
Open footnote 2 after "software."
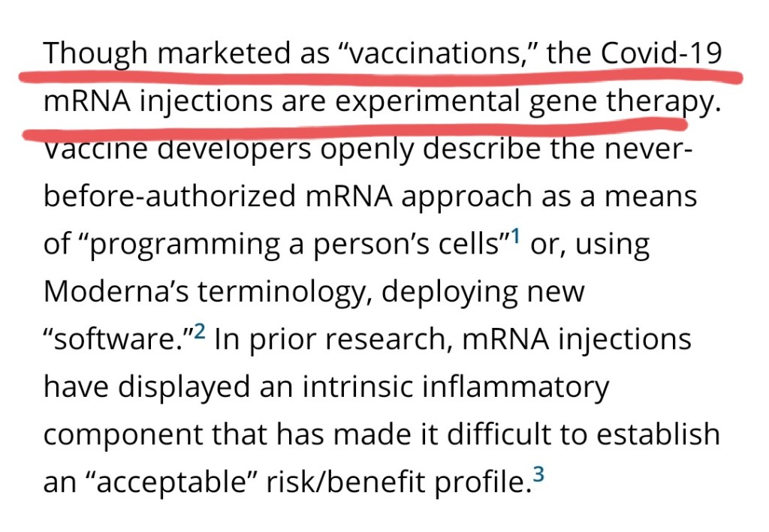198,332
